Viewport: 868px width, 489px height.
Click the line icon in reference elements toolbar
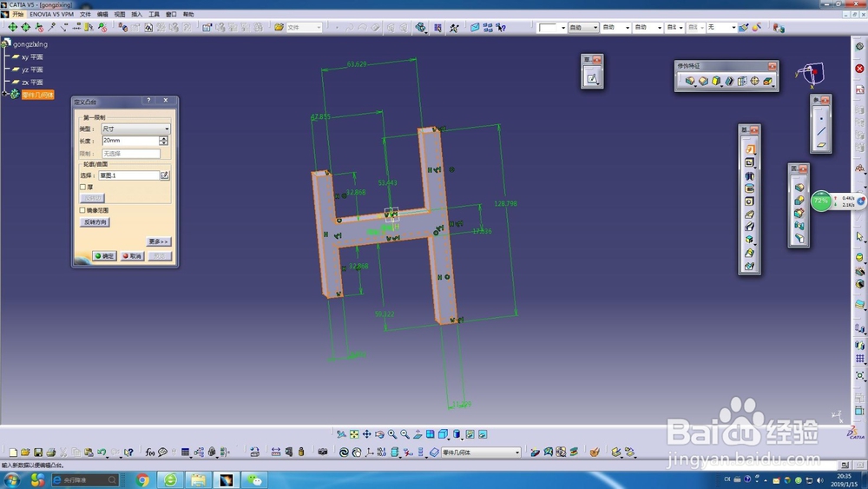tap(821, 131)
